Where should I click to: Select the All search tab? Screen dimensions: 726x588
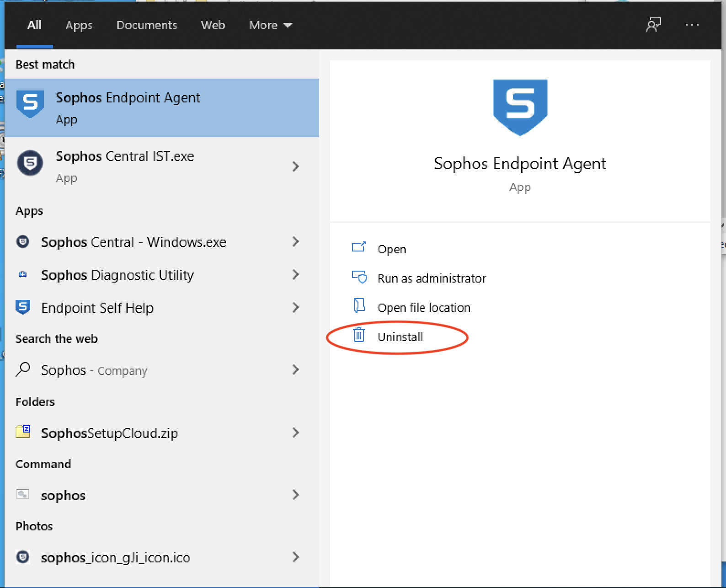coord(34,25)
